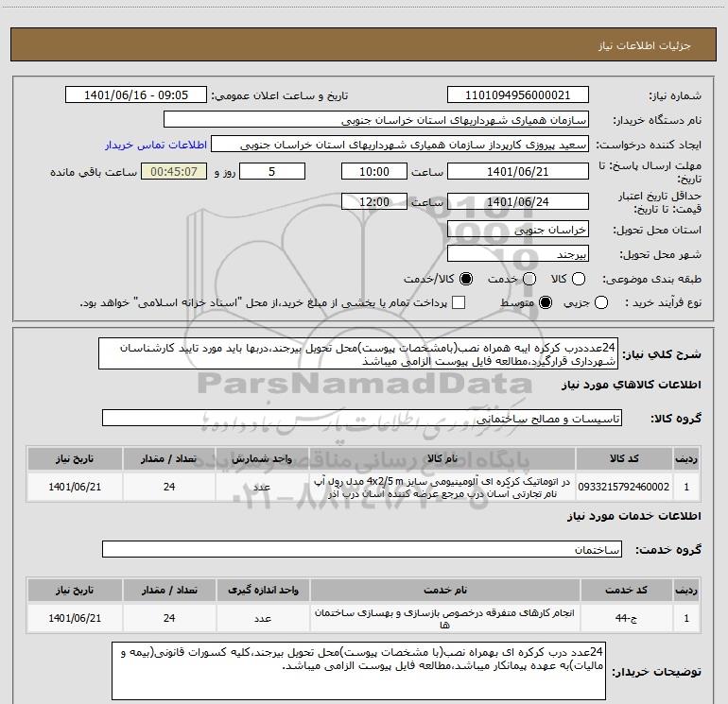Choose the 'جزیی' purchase type radio

[600, 303]
